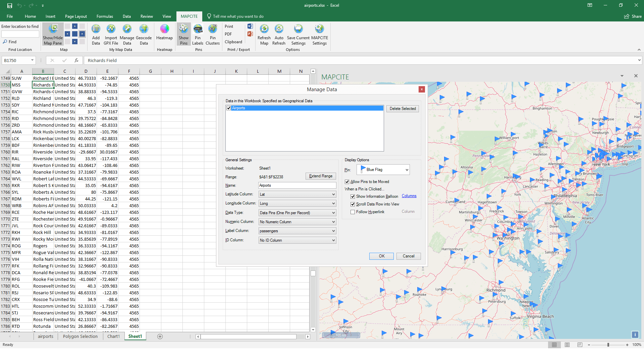644x362 pixels.
Task: Click OK in Manage Data dialog
Action: [x=382, y=256]
